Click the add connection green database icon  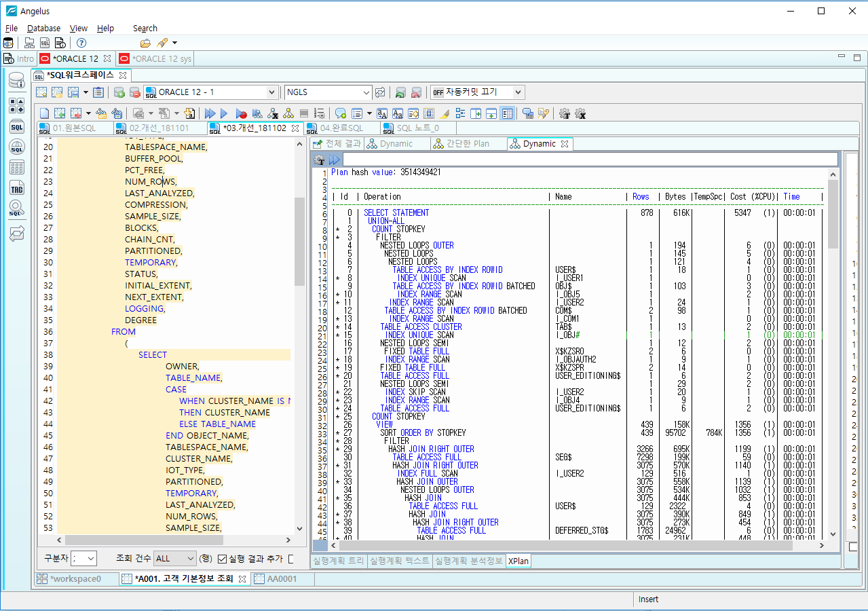click(119, 92)
